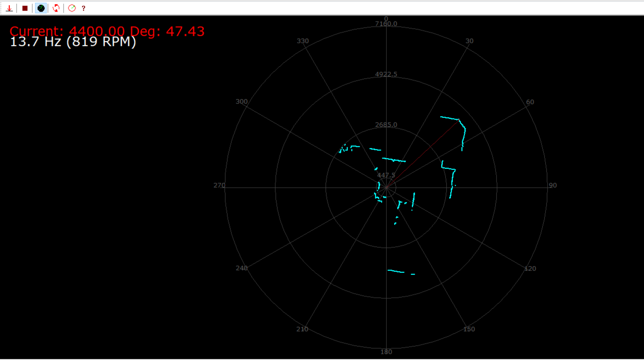Image resolution: width=644 pixels, height=360 pixels.
Task: Click the 330 degree angle label
Action: (303, 41)
